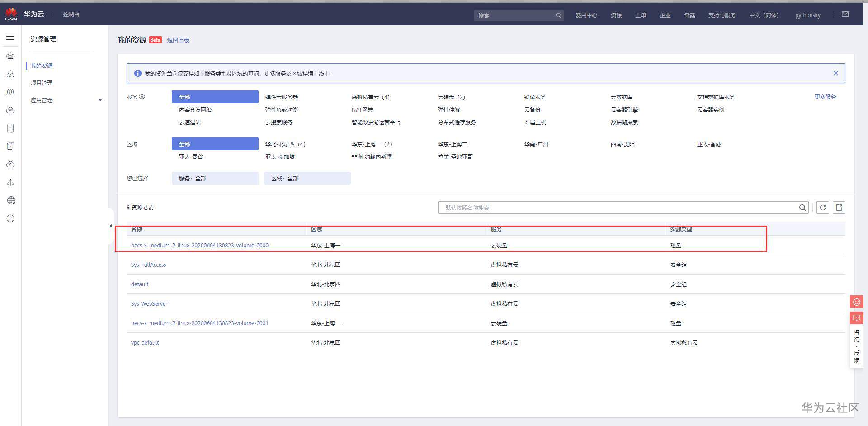Viewport: 868px width, 426px height.
Task: Click 返回旧版 link
Action: 178,40
